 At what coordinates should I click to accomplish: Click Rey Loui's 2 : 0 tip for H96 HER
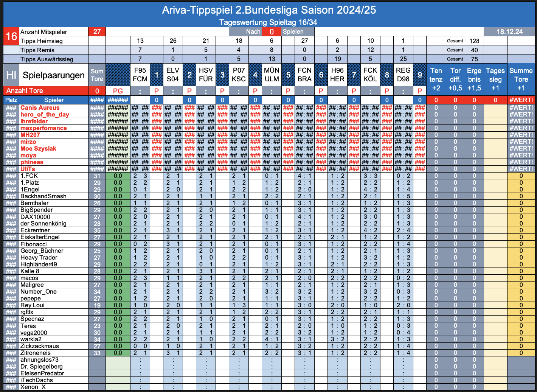337,305
